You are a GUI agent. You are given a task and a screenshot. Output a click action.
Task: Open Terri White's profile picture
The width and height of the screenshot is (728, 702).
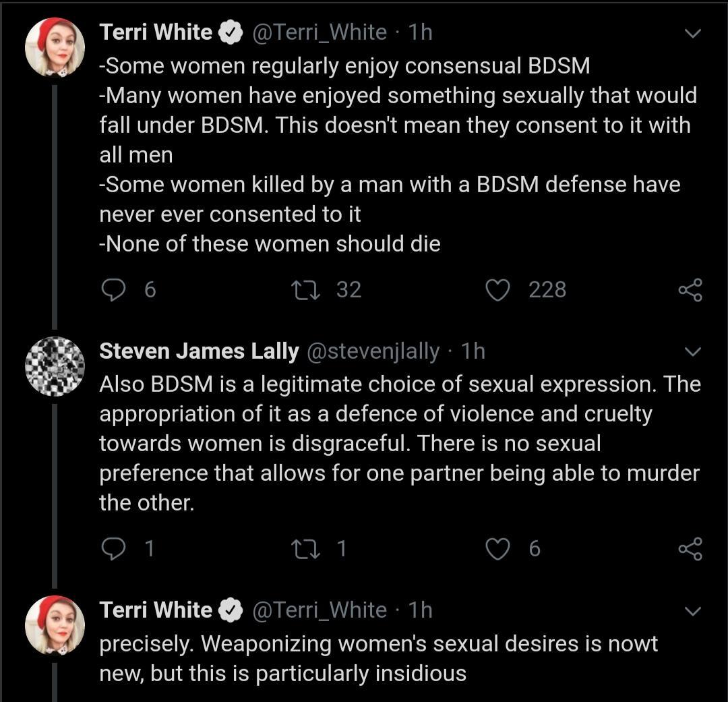[x=55, y=47]
